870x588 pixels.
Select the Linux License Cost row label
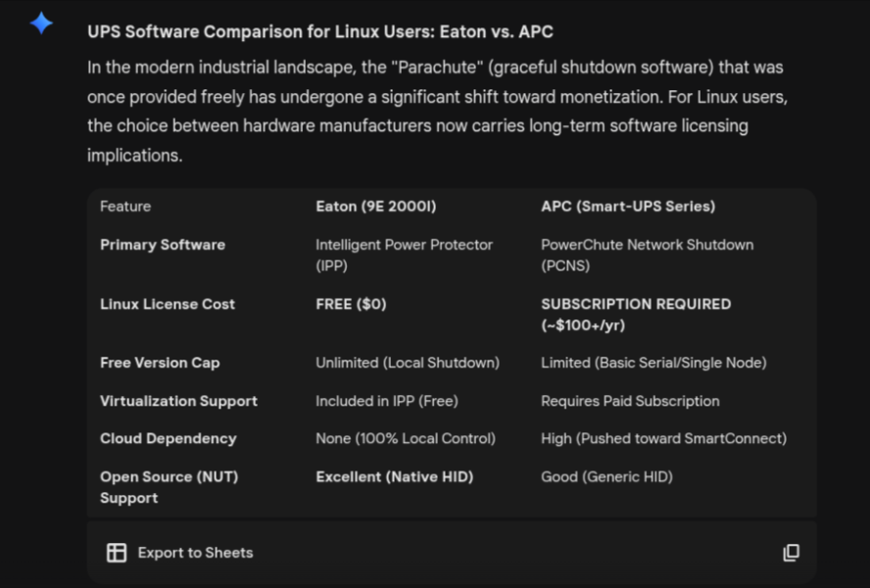tap(168, 304)
